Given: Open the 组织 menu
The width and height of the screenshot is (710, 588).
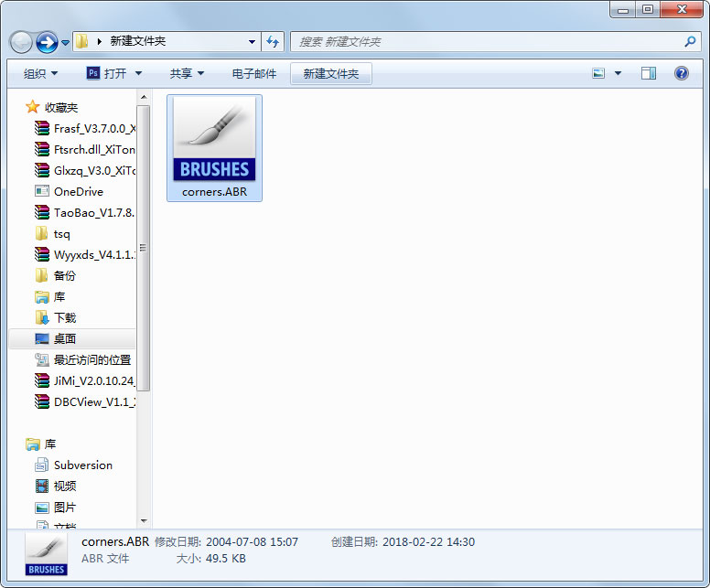Looking at the screenshot, I should 40,73.
